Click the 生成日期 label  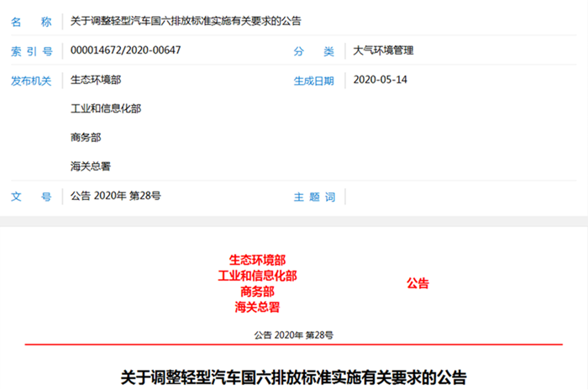click(x=313, y=81)
